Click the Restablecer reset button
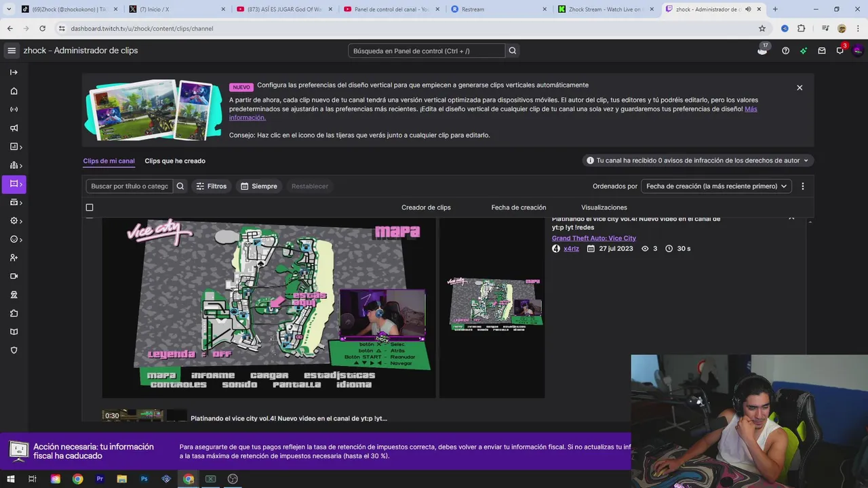Viewport: 868px width, 488px height. tap(310, 186)
